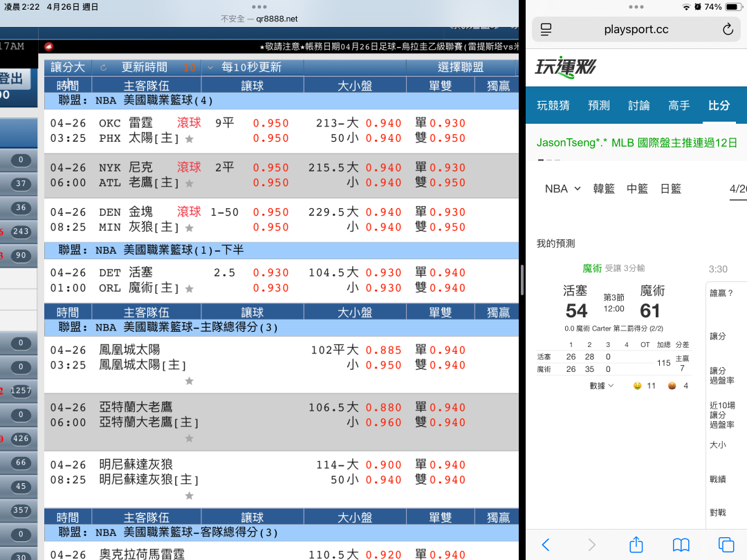The image size is (747, 560).
Task: Open the 預測 nav tab
Action: click(x=599, y=105)
